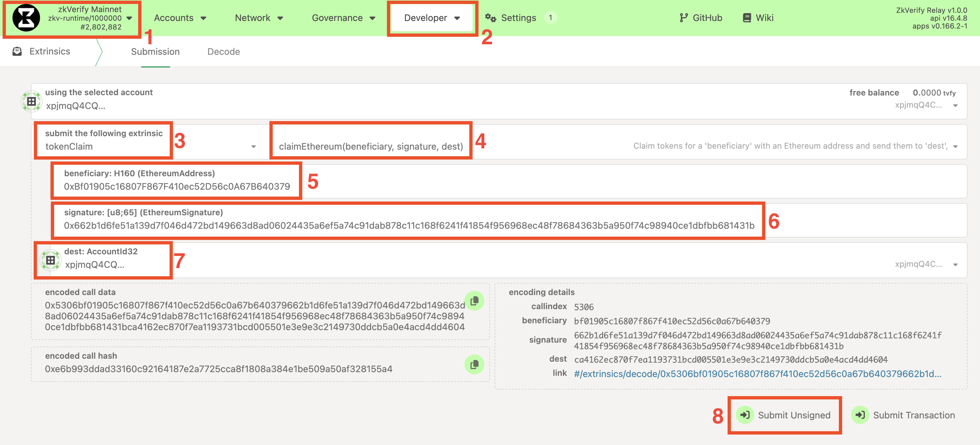Click the zkVerify logo icon
980x445 pixels.
coord(26,18)
